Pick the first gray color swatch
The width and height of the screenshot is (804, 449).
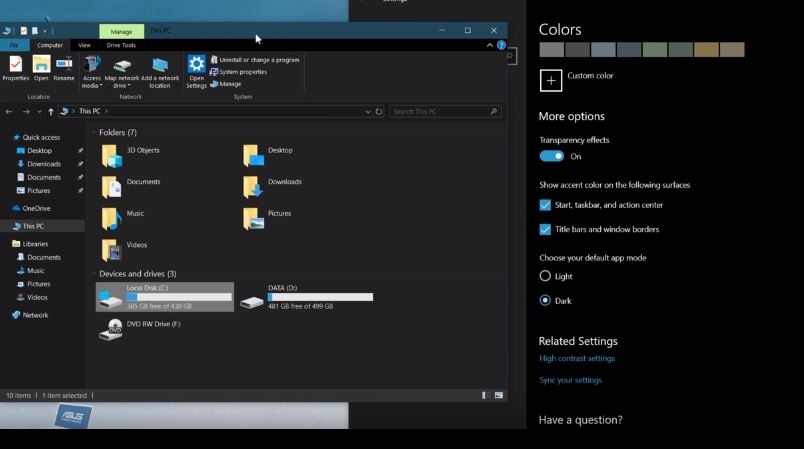click(552, 50)
